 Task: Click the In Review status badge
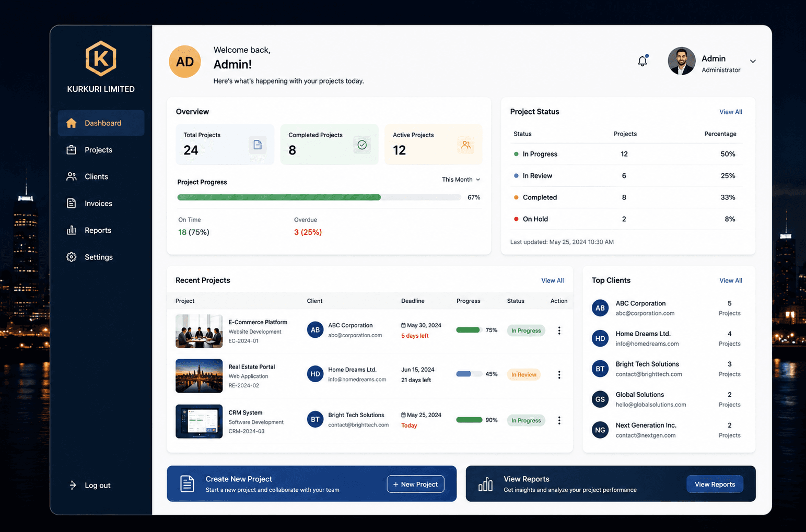point(523,374)
